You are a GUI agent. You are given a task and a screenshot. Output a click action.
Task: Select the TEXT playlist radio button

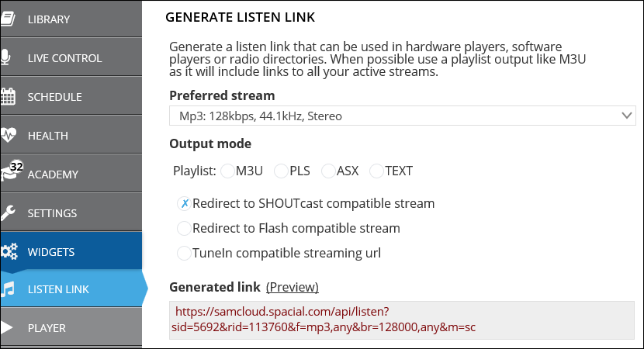click(x=376, y=171)
